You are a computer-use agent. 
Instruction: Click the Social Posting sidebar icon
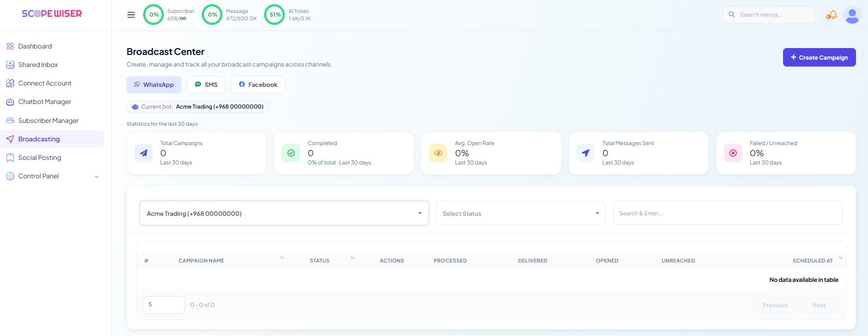10,158
